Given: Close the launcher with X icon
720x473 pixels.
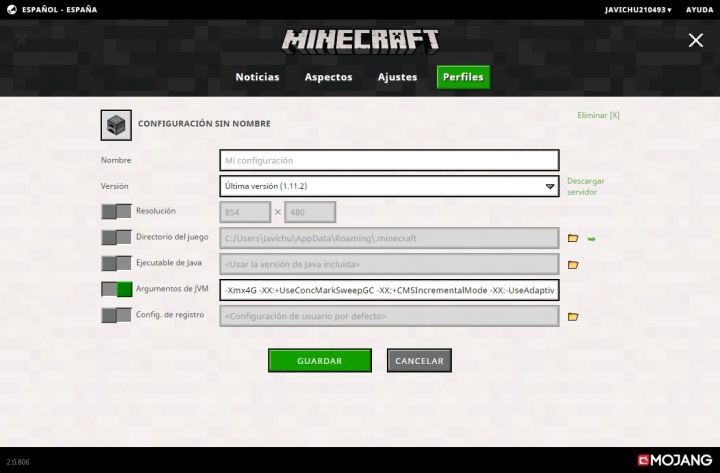Looking at the screenshot, I should [x=696, y=40].
